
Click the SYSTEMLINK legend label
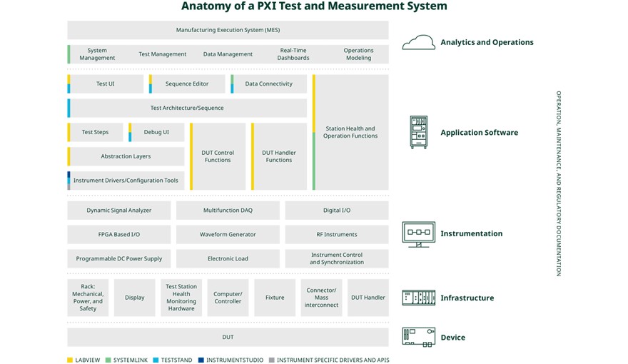point(131,360)
